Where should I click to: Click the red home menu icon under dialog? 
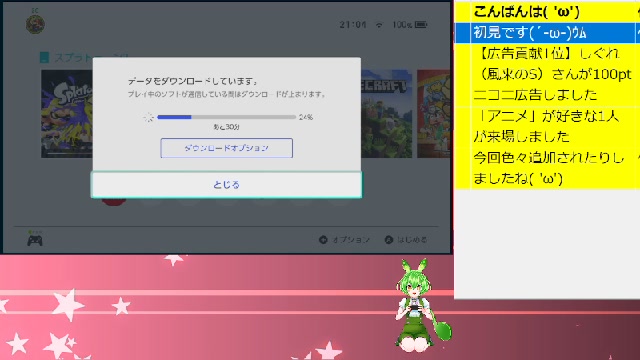(113, 201)
